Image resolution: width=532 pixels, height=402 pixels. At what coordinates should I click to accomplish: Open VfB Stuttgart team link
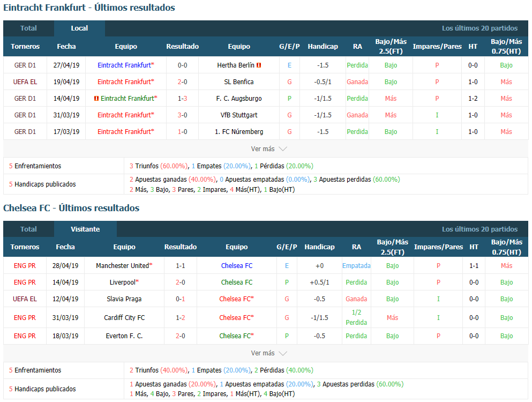point(239,115)
